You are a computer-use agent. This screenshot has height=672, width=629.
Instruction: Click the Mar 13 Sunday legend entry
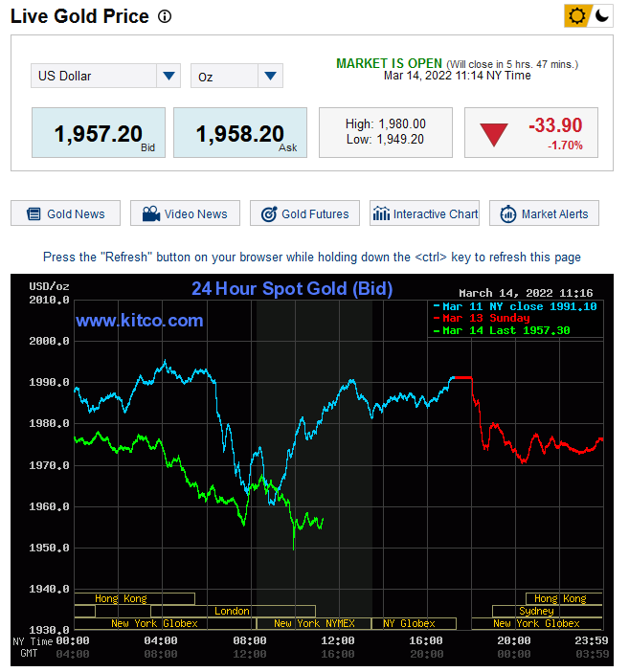[x=482, y=319]
